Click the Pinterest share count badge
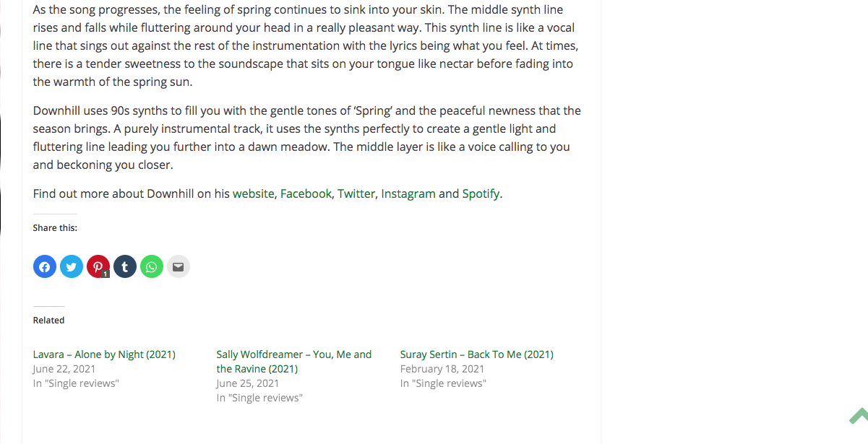The image size is (868, 444). click(106, 274)
